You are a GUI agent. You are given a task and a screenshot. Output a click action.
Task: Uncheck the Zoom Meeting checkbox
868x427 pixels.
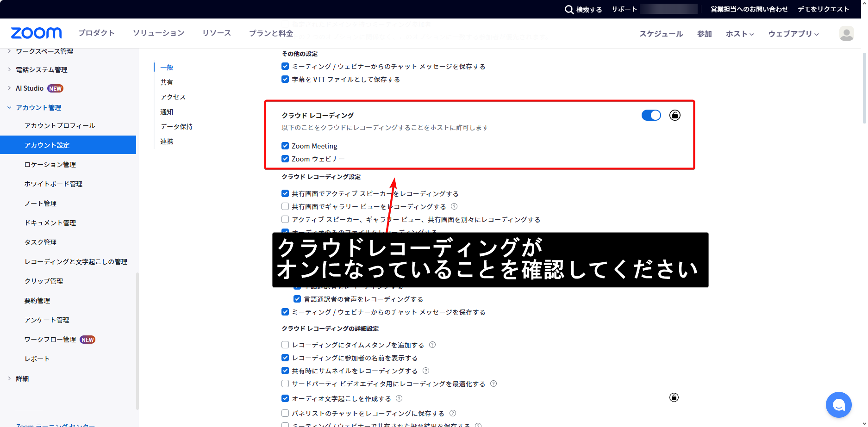(285, 146)
